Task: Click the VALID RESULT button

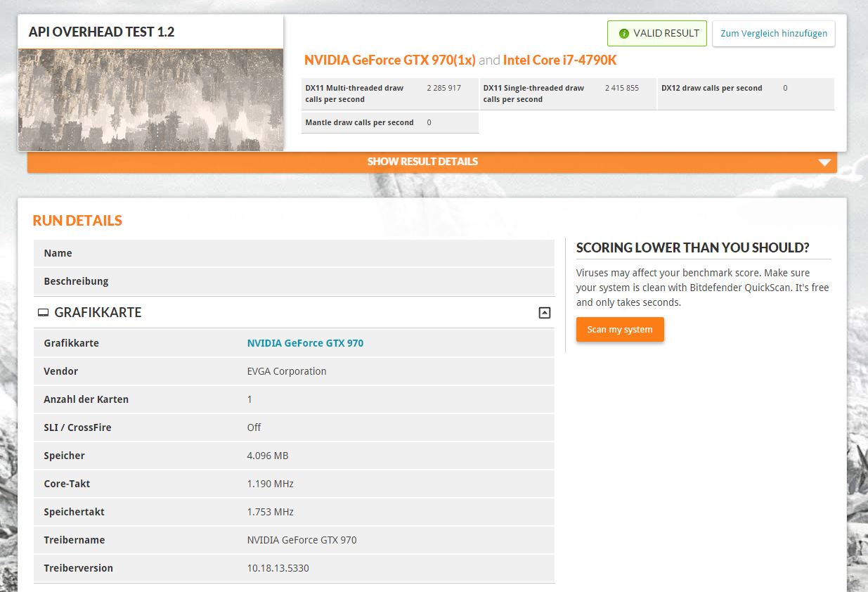Action: 657,33
